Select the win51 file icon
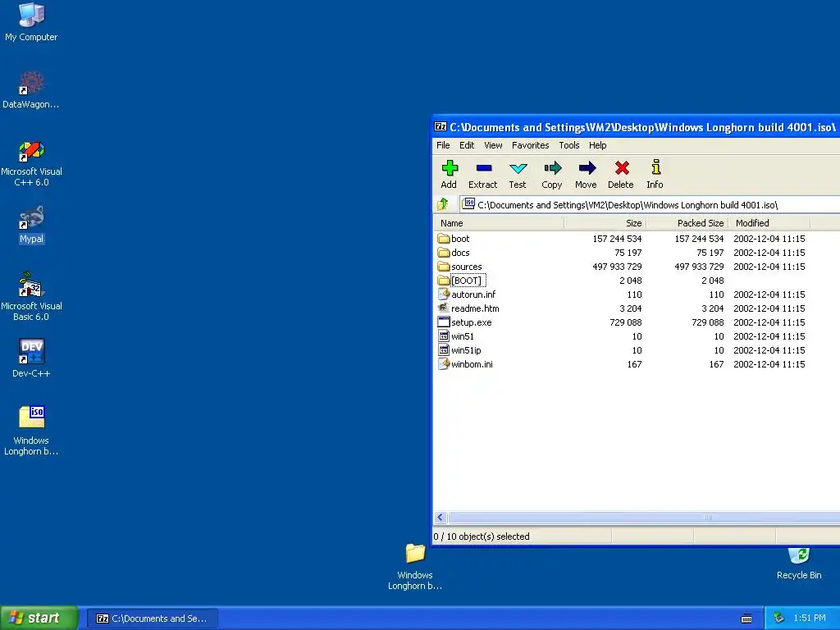Screen dimensions: 840x630 pos(443,336)
